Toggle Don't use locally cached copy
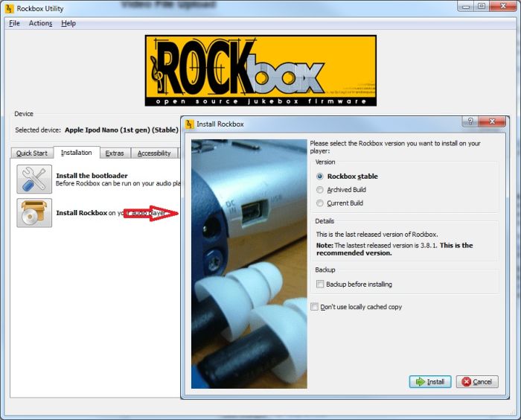This screenshot has height=420, width=521. click(x=314, y=307)
